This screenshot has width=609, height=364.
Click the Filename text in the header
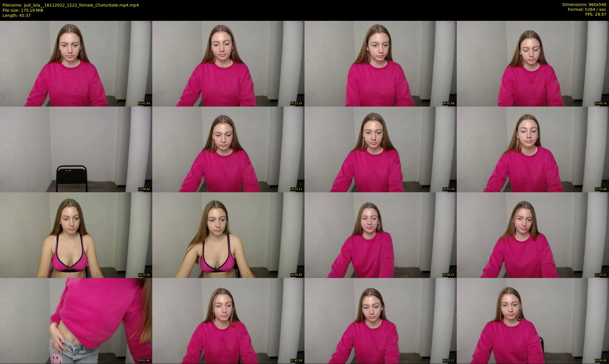point(71,5)
